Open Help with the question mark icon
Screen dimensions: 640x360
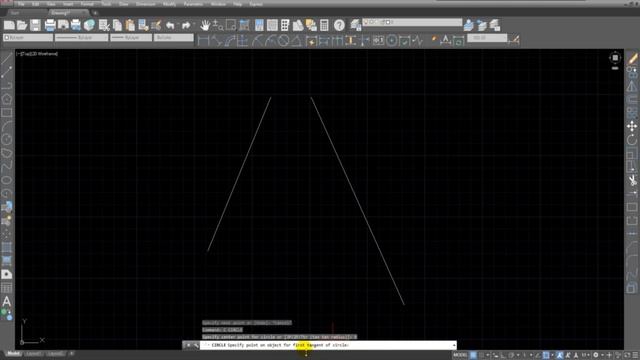coord(339,25)
